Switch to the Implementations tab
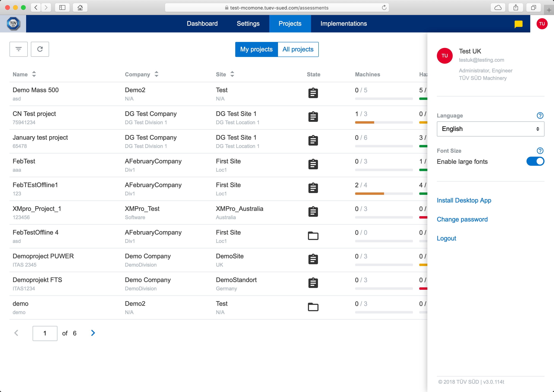Viewport: 554px width, 392px height. tap(343, 24)
